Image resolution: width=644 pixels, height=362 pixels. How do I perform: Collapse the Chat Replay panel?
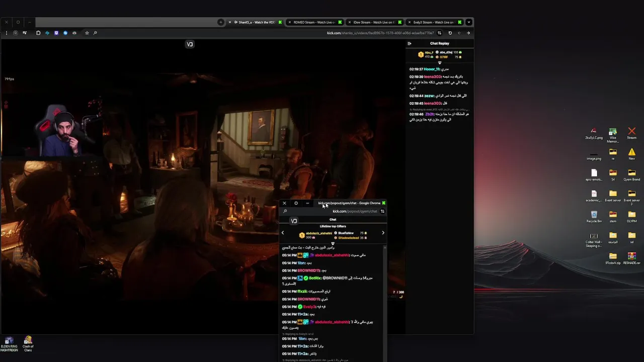pyautogui.click(x=409, y=43)
